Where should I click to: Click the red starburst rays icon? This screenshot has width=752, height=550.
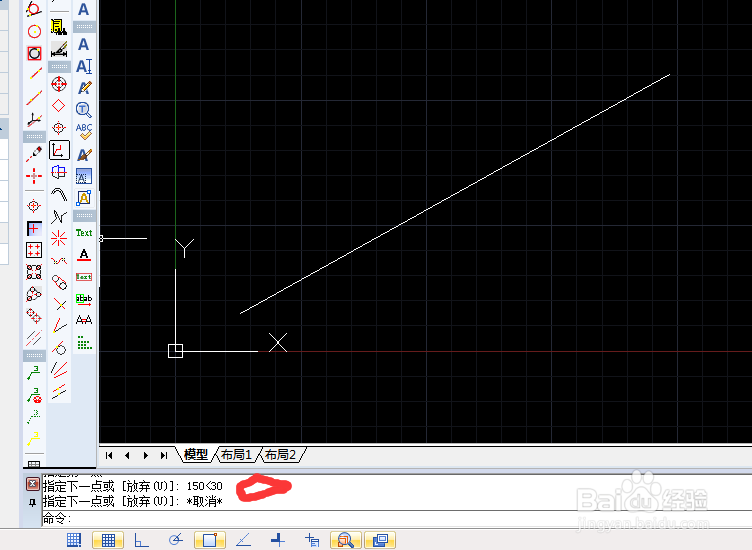tap(59, 238)
